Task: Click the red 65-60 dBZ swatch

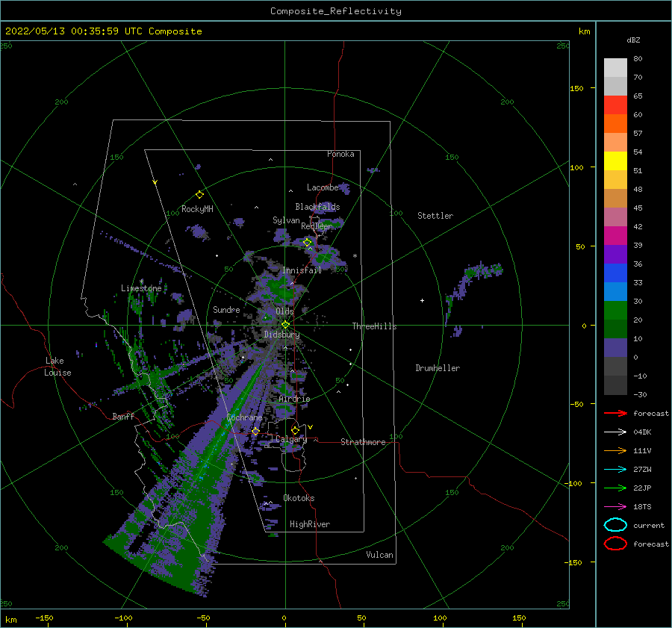Action: 615,105
